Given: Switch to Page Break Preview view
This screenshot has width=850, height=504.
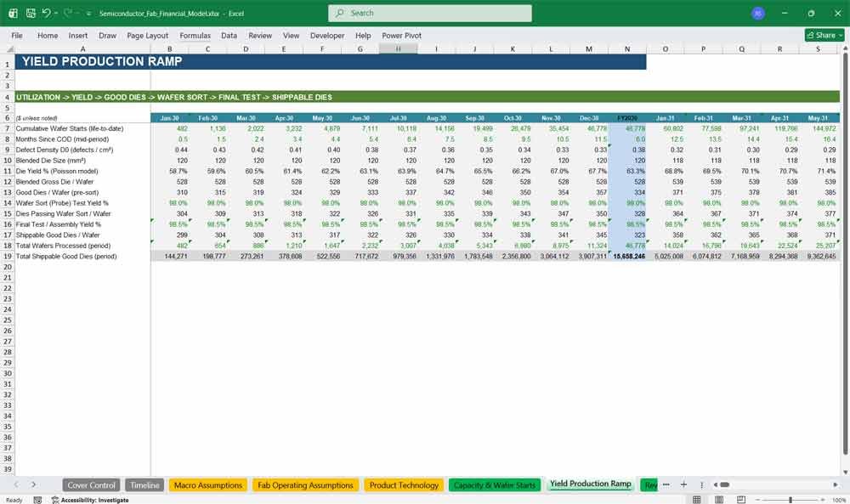Looking at the screenshot, I should click(x=741, y=500).
